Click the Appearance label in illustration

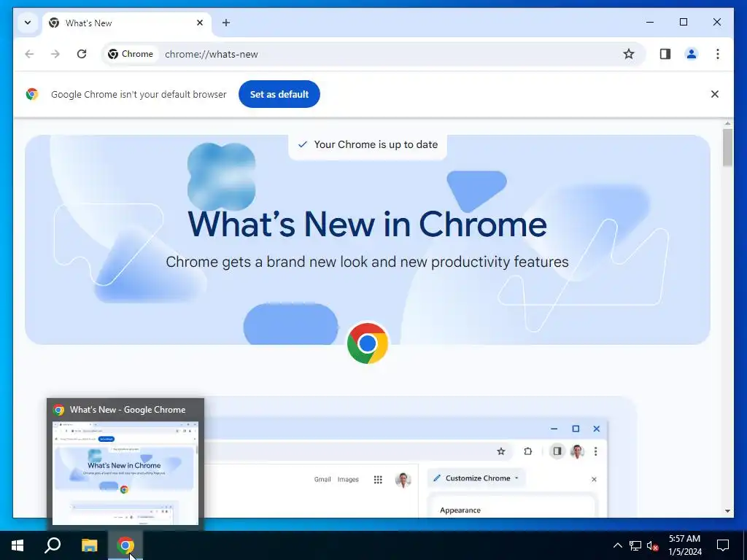pyautogui.click(x=460, y=510)
